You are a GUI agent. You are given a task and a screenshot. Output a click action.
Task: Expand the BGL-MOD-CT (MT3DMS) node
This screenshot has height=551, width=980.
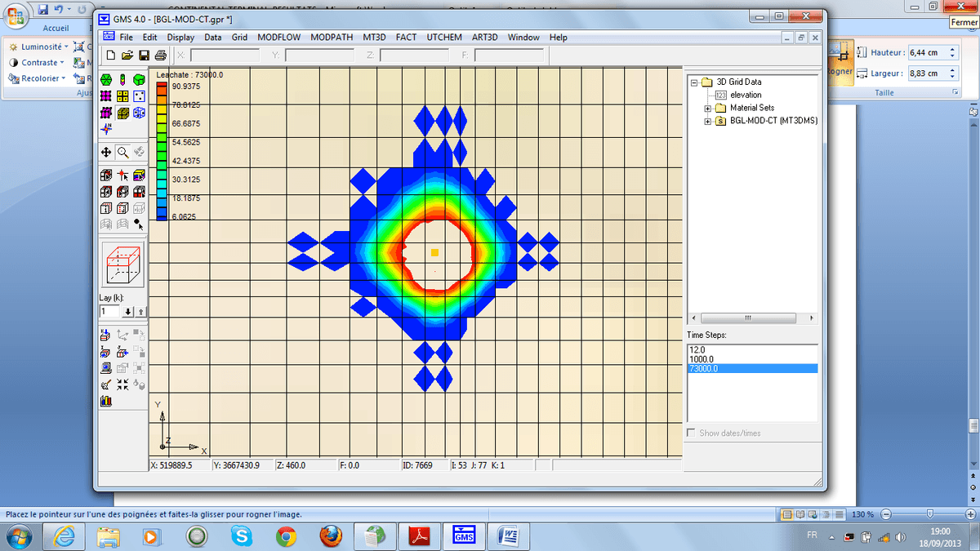click(708, 121)
